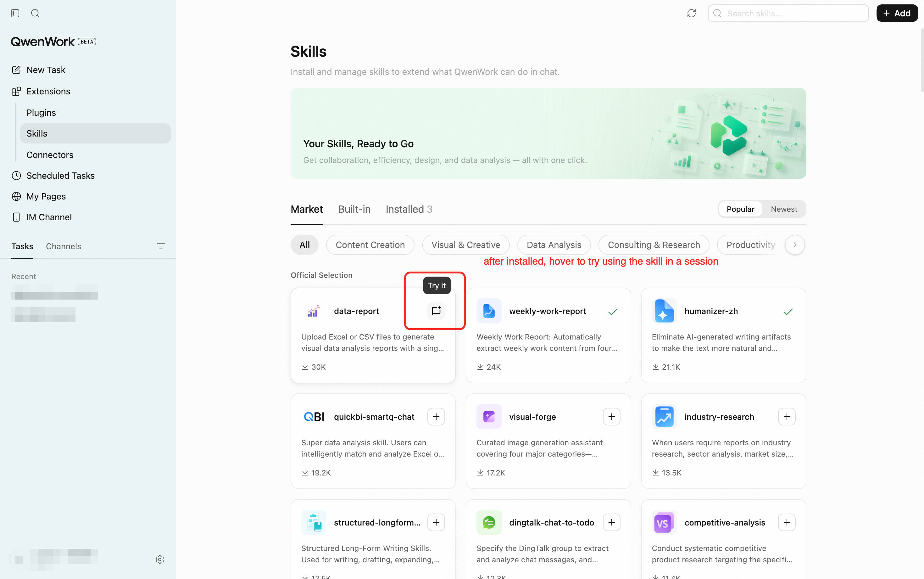
Task: Filter by Consulting & Research
Action: click(654, 245)
